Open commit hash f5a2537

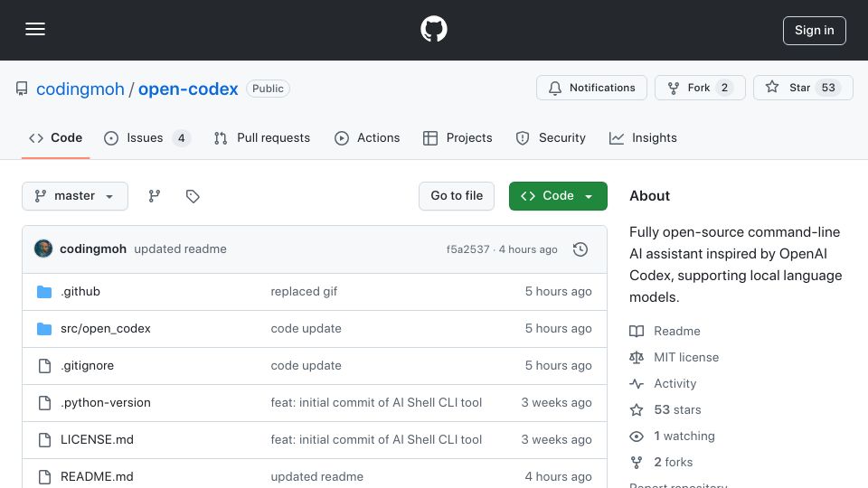click(467, 249)
